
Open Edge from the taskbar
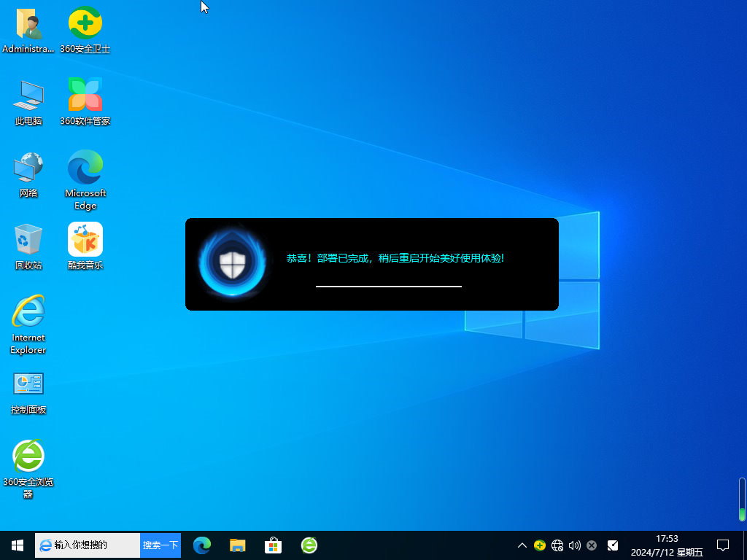pyautogui.click(x=202, y=545)
